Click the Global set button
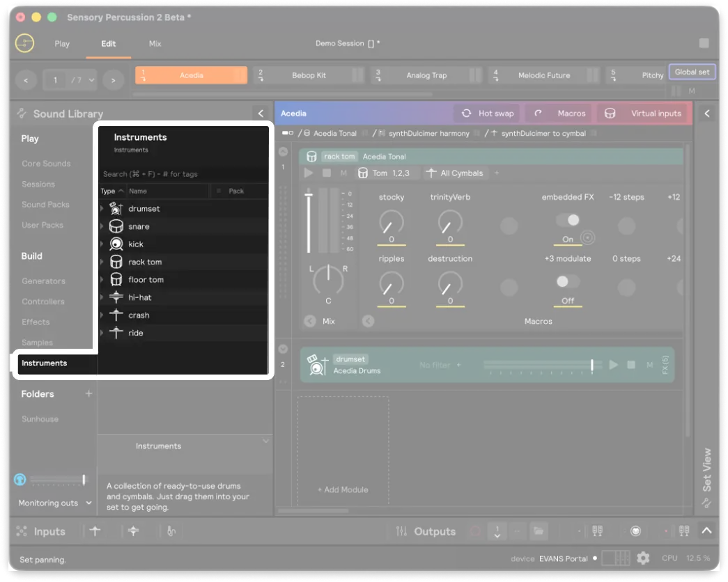 point(692,71)
